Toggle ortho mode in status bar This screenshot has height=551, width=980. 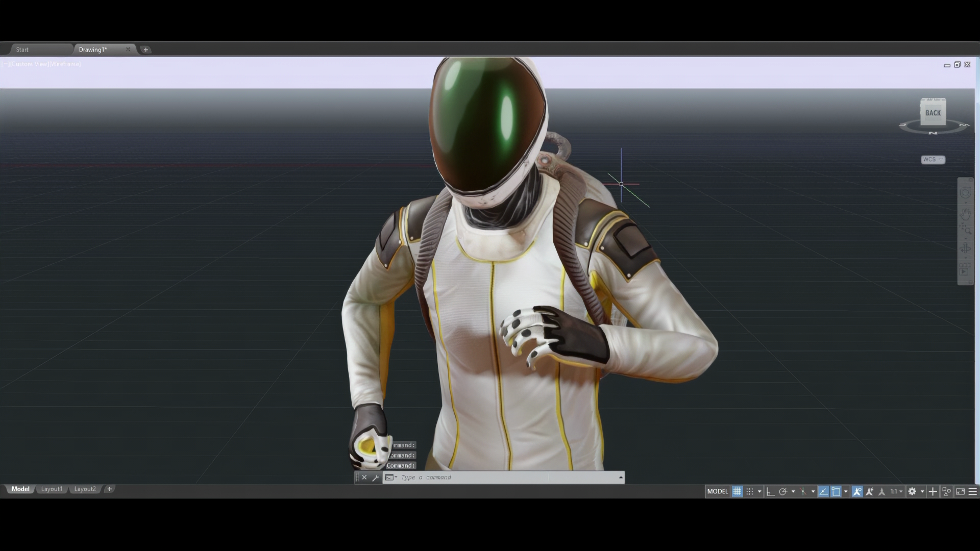771,491
